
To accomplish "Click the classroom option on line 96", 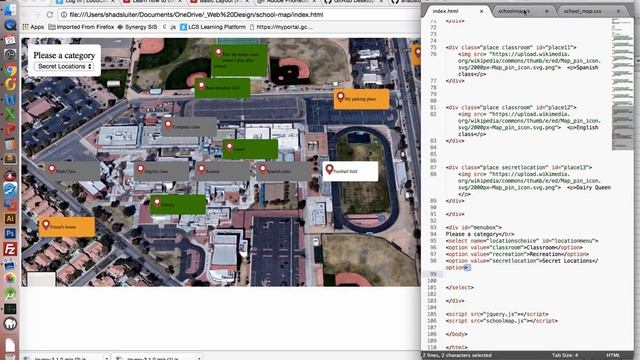I will point(514,247).
